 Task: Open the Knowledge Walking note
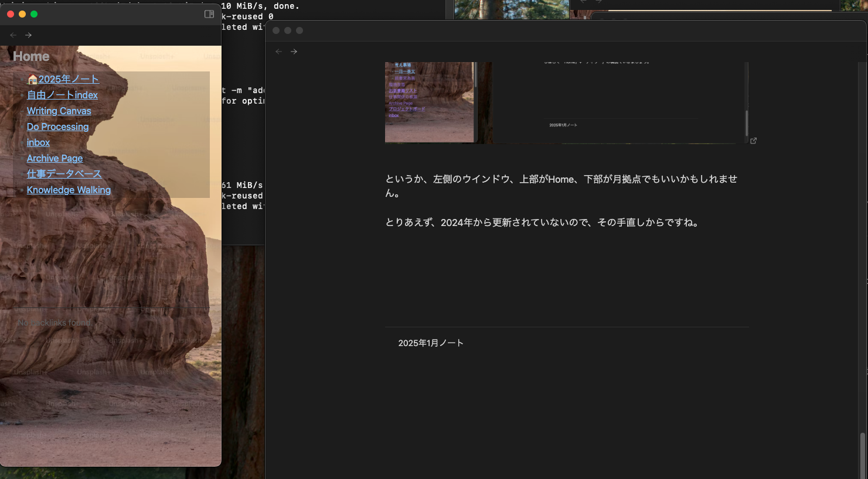click(x=69, y=190)
